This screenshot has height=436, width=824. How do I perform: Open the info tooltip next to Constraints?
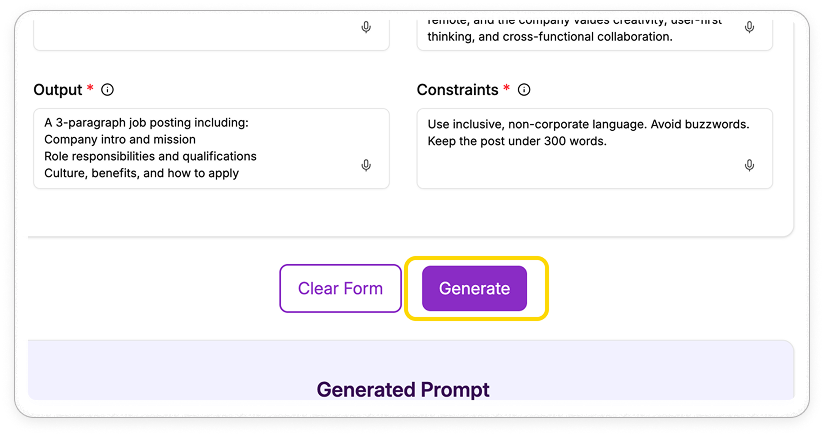tap(524, 90)
